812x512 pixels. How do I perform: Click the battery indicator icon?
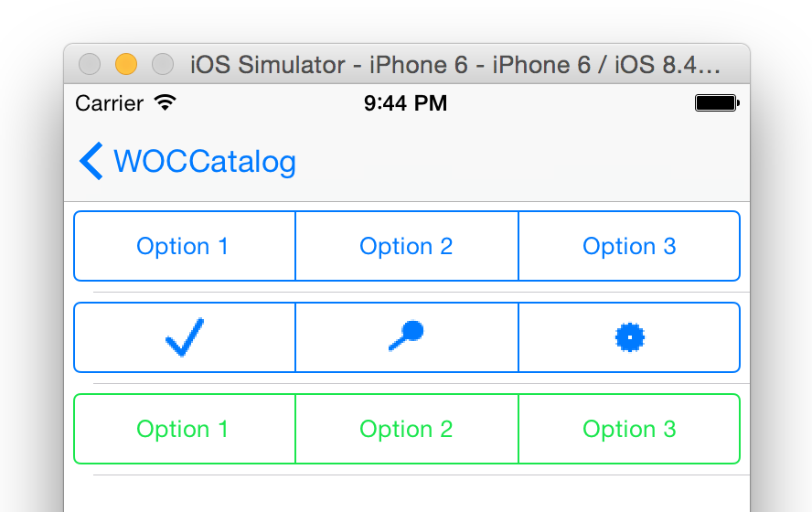point(716,103)
